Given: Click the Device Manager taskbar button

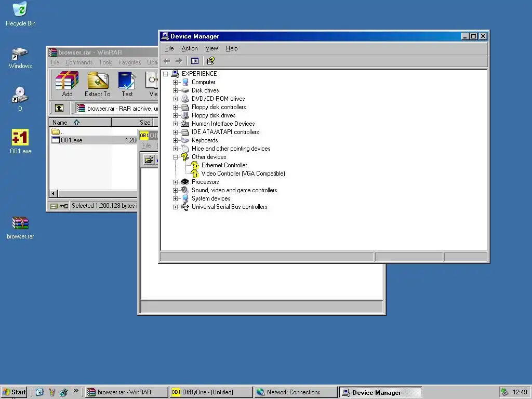Looking at the screenshot, I should [x=380, y=392].
